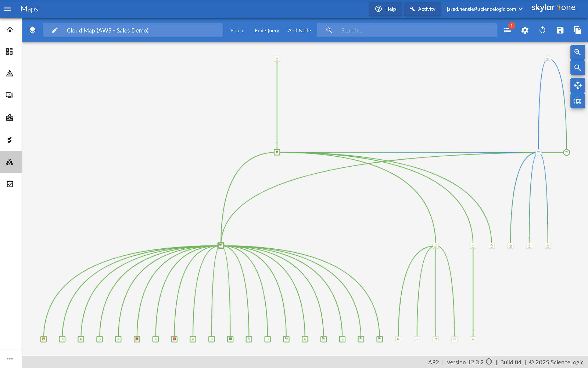Click the magnifier icon in search bar
Viewport: 588px width, 368px height.
[329, 30]
